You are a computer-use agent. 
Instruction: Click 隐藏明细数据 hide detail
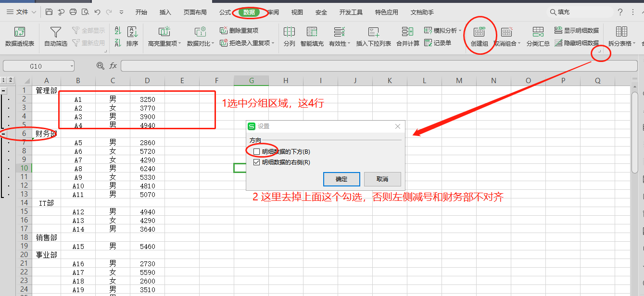[577, 43]
